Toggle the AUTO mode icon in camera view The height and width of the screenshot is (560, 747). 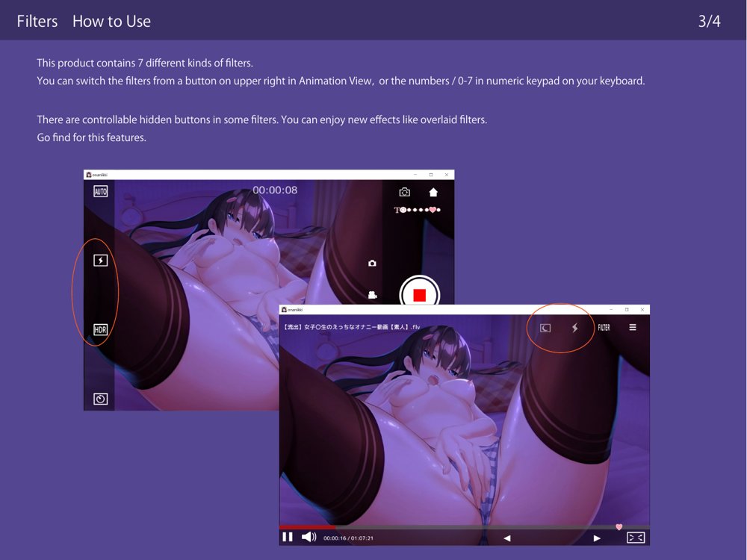(x=101, y=191)
